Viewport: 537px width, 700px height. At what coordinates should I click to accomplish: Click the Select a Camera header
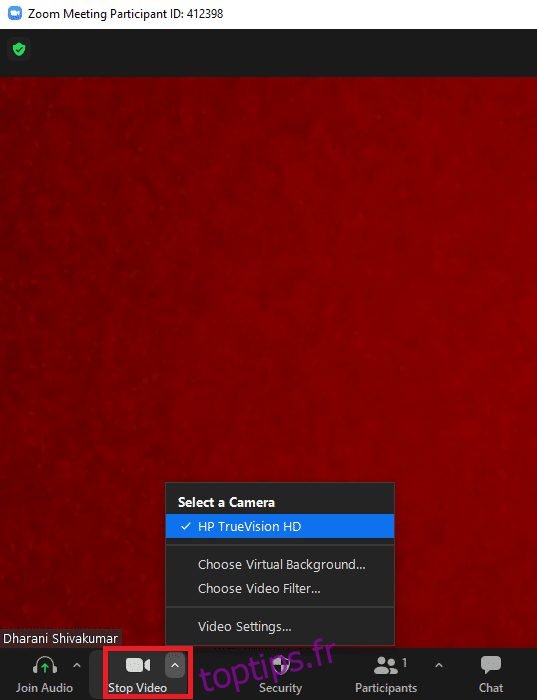(x=226, y=503)
